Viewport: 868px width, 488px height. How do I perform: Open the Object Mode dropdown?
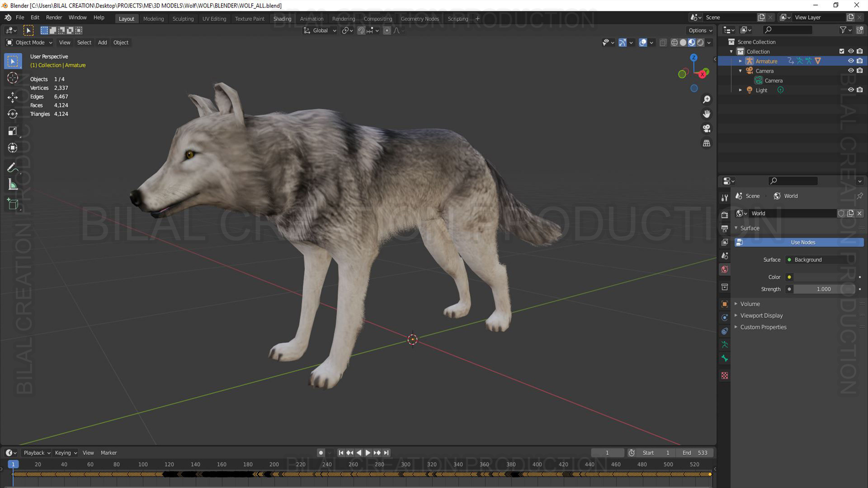coord(29,42)
